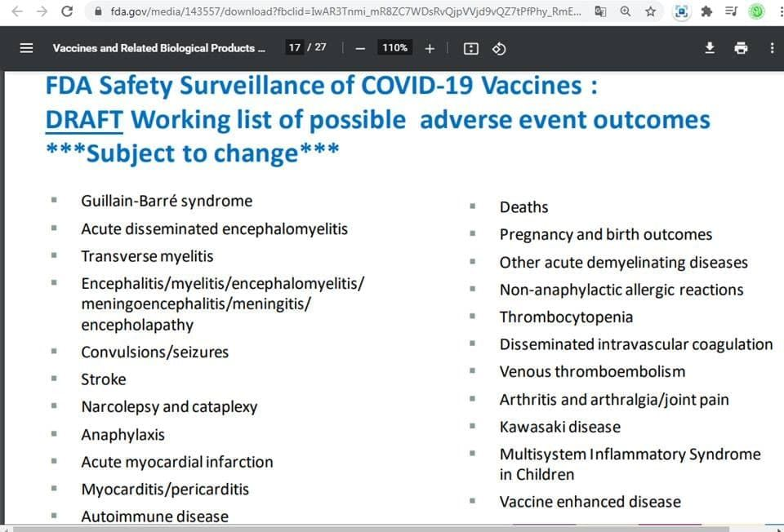784x532 pixels.
Task: Click Vaccine enhanced disease item
Action: click(x=590, y=502)
